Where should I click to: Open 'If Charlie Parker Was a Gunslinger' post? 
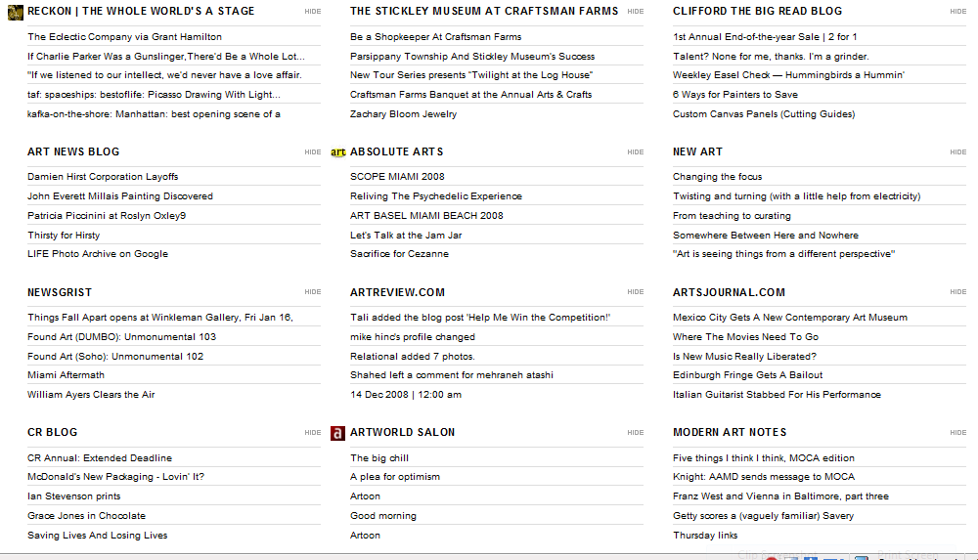166,56
